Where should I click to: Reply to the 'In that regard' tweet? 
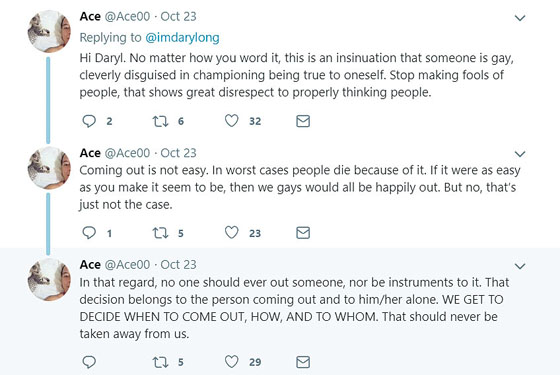coord(89,362)
